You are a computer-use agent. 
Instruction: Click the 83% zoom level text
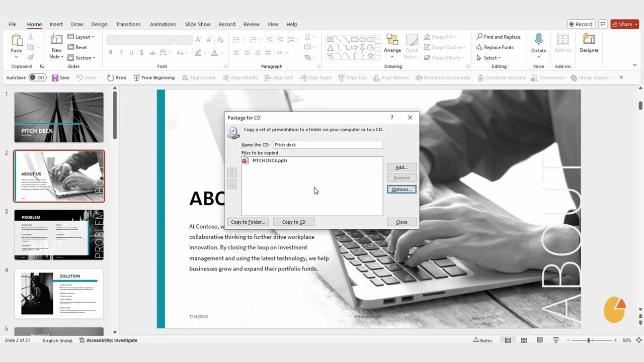tap(627, 340)
